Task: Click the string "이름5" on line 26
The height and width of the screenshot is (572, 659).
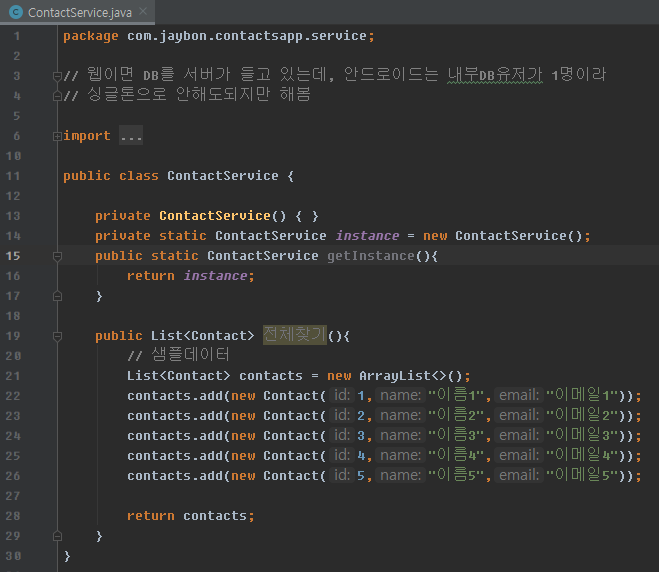Action: tap(457, 475)
